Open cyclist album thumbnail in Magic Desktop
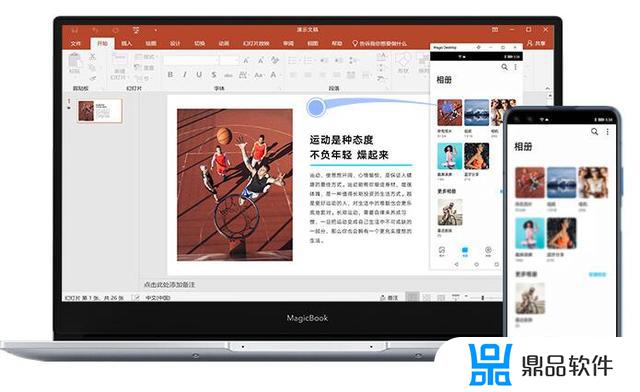This screenshot has width=640, height=392. click(450, 212)
